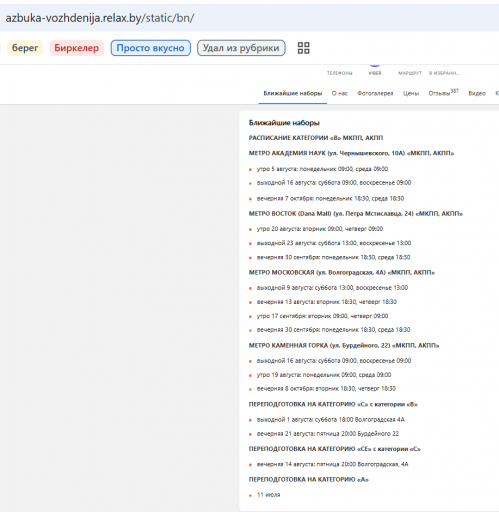Screen dimensions: 499x512
Task: Select the вечерняя 14 августа line
Action: click(332, 464)
